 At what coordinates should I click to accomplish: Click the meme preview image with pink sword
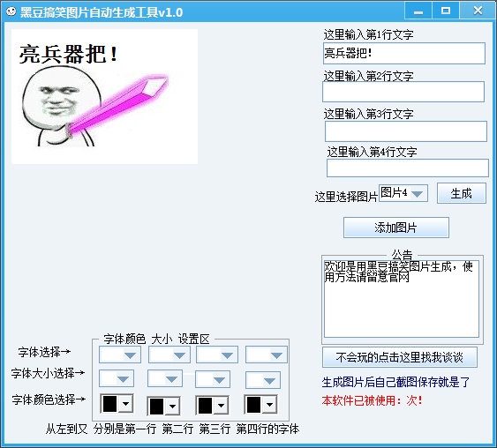(104, 96)
